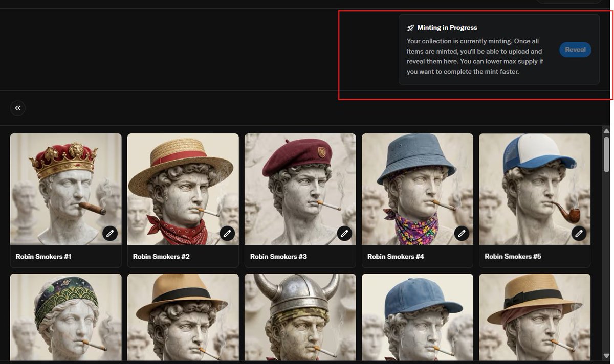Open the headband statue thumbnail in second row

click(x=65, y=317)
